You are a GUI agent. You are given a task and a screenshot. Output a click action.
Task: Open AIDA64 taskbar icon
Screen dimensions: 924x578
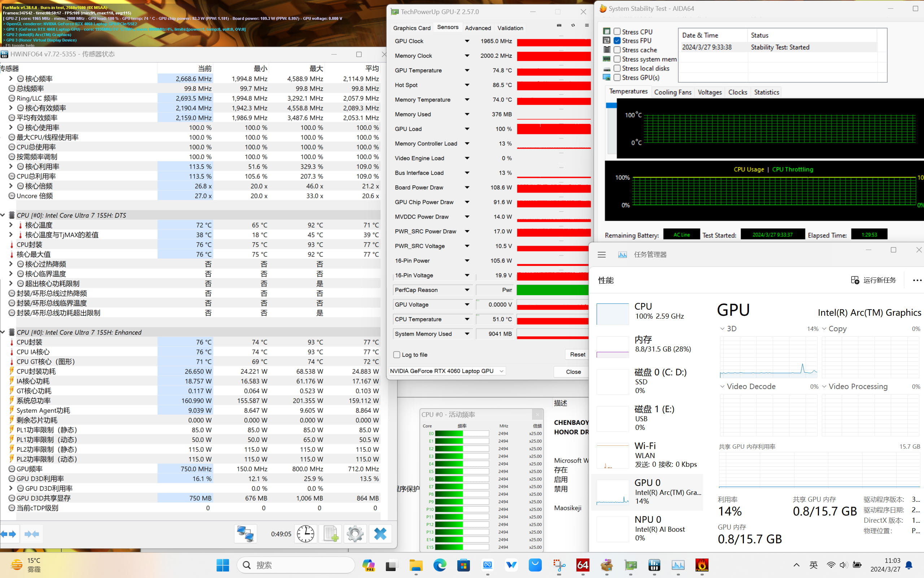[x=583, y=565]
